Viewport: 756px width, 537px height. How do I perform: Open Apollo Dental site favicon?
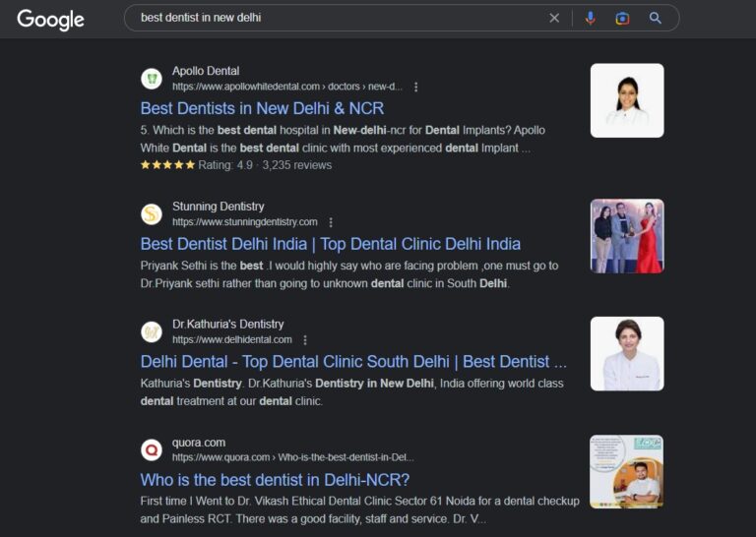coord(152,79)
